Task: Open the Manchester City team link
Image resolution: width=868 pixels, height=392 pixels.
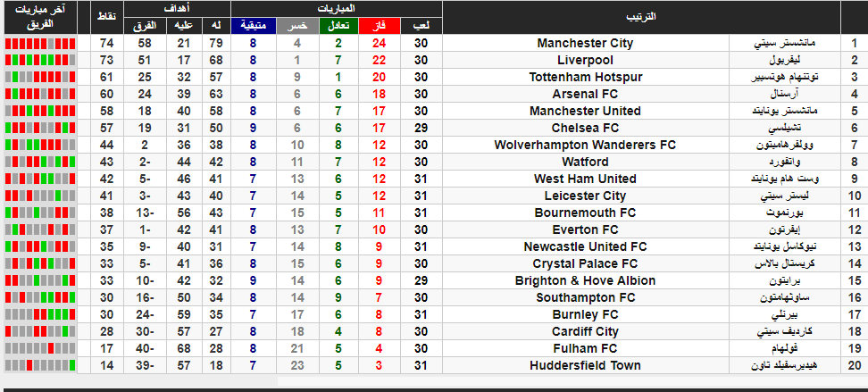Action: [x=585, y=43]
